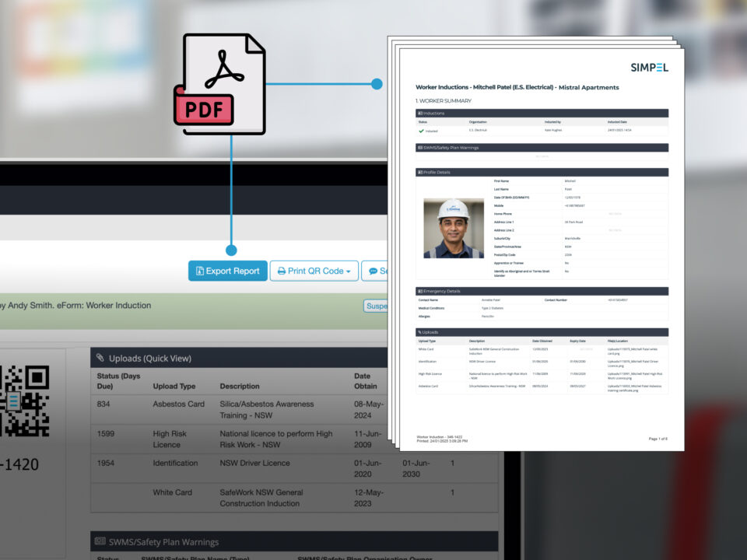
Task: Click the 1599 days due value
Action: 105,433
